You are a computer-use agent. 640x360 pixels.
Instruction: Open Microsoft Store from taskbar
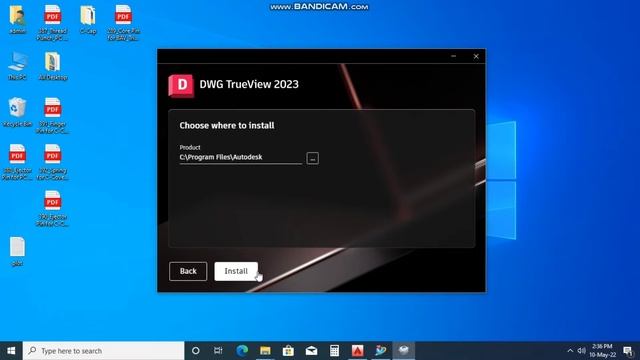coord(288,351)
